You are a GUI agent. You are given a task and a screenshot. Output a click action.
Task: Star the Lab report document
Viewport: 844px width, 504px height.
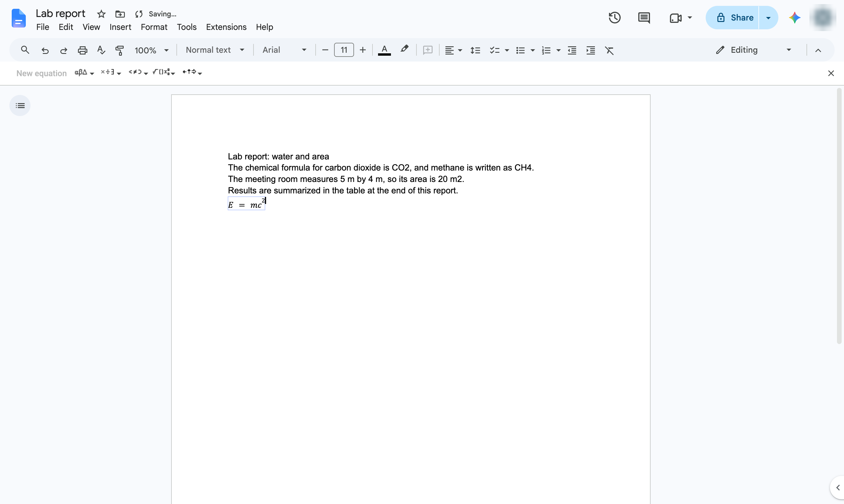coord(101,14)
